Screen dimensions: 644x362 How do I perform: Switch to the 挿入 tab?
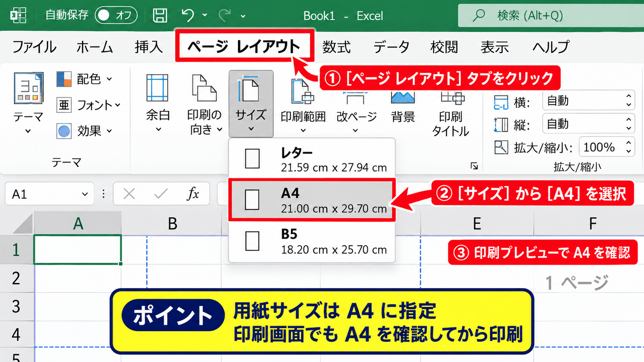(x=149, y=47)
